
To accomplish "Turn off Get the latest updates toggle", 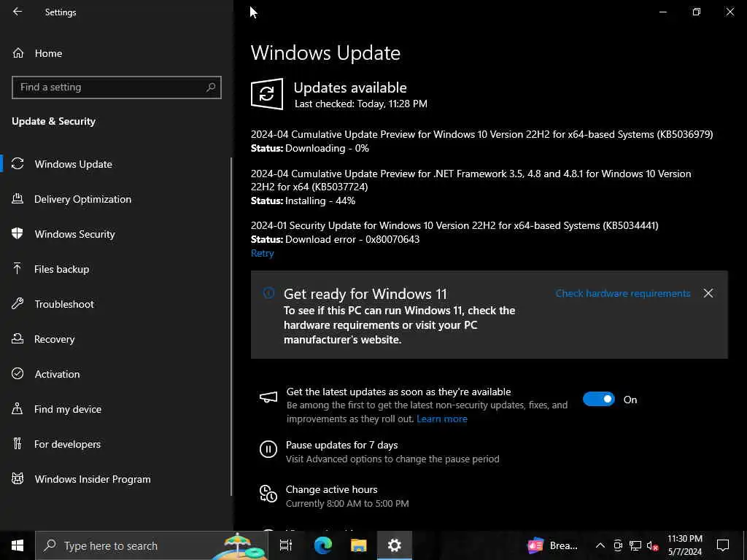I will [599, 399].
